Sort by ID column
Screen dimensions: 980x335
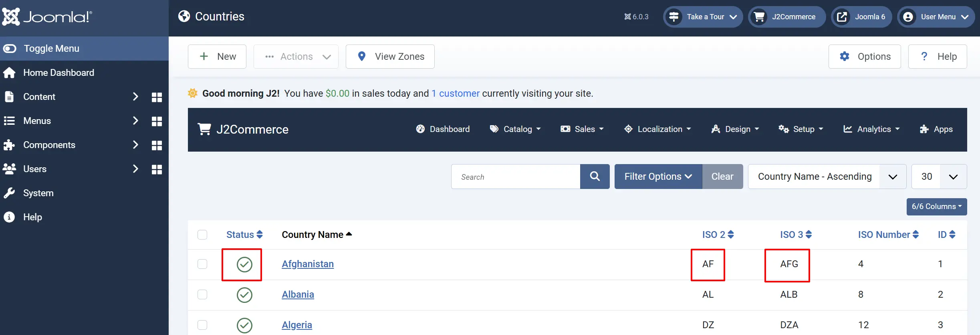(x=947, y=235)
